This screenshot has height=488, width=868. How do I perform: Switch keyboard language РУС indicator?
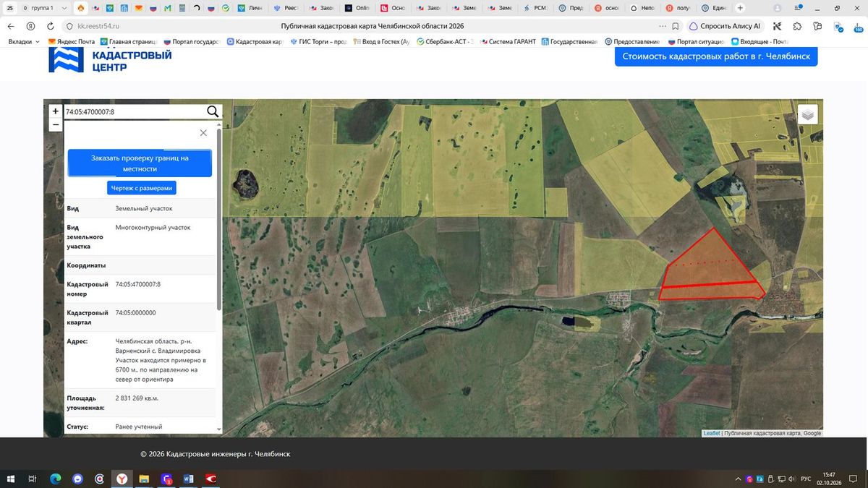804,479
